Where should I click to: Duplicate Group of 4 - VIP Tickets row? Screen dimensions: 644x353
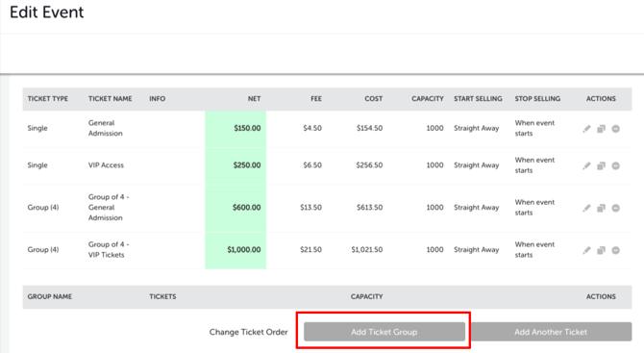[x=601, y=250]
